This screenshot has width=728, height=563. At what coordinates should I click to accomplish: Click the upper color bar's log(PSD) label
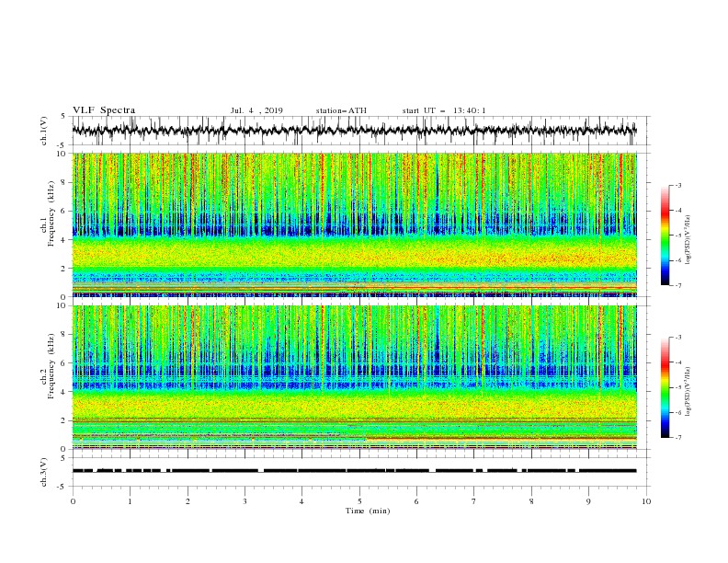(688, 240)
